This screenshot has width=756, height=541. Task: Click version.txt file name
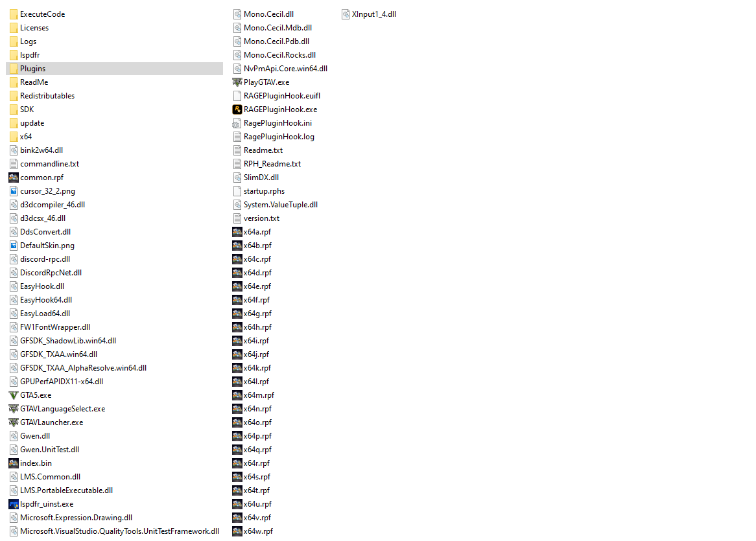pos(261,218)
